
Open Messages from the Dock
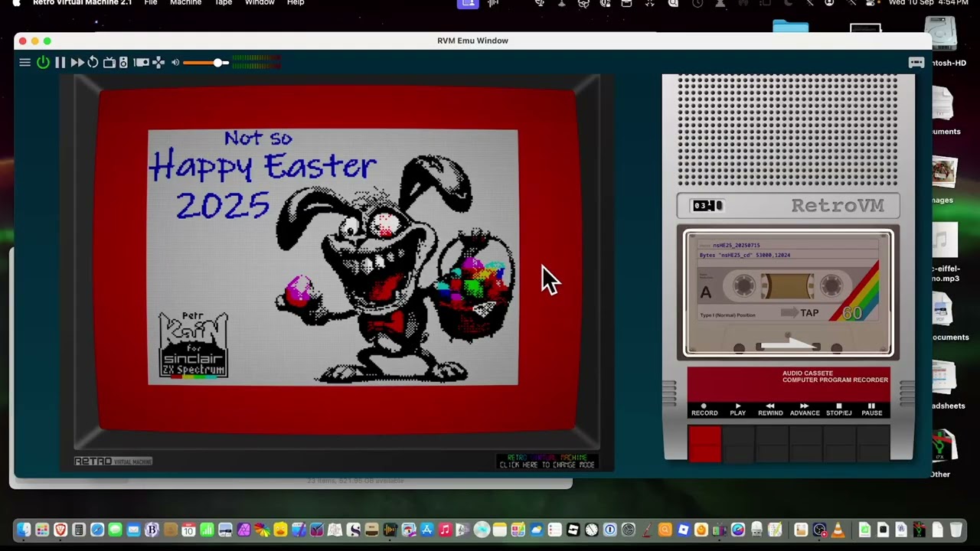pos(115,530)
